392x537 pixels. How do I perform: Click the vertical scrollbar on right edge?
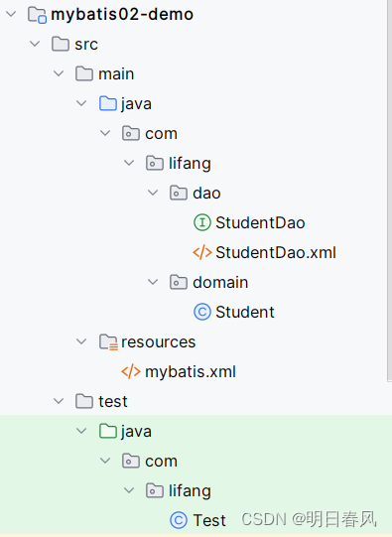click(390, 191)
